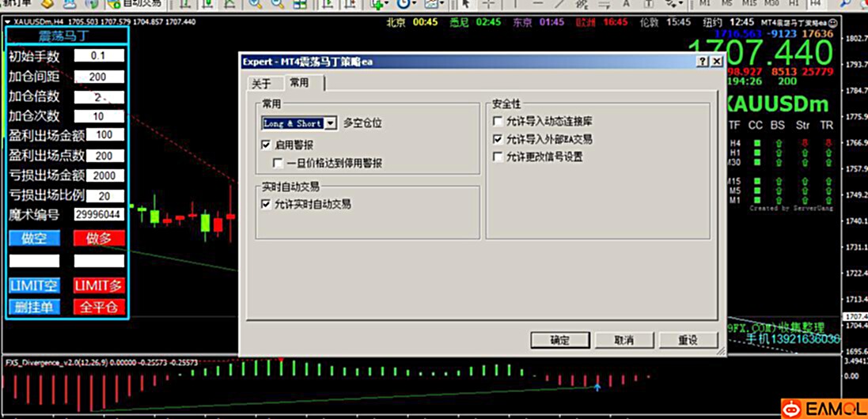868x419 pixels.
Task: Select the trendline drawing tool
Action: [x=559, y=4]
